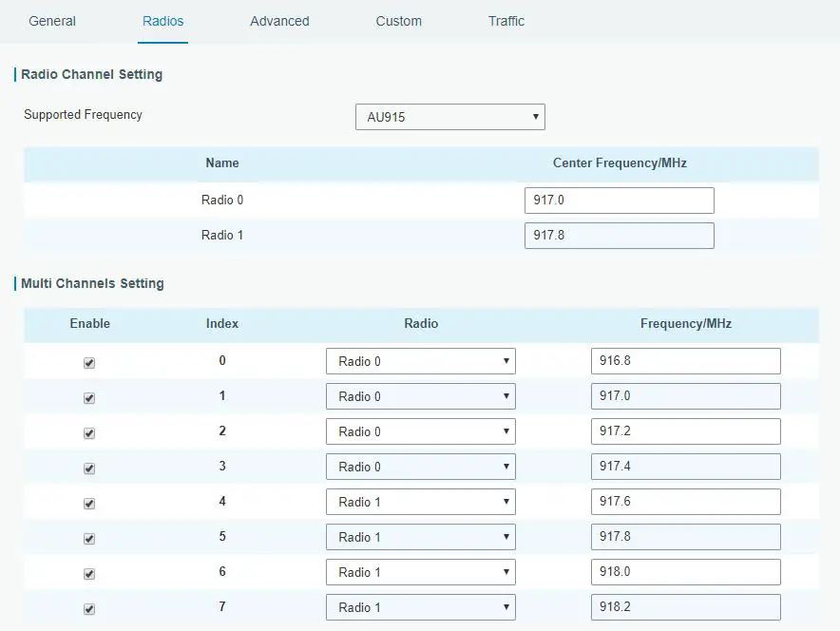Expand the Radio dropdown on channel 7

coord(420,606)
